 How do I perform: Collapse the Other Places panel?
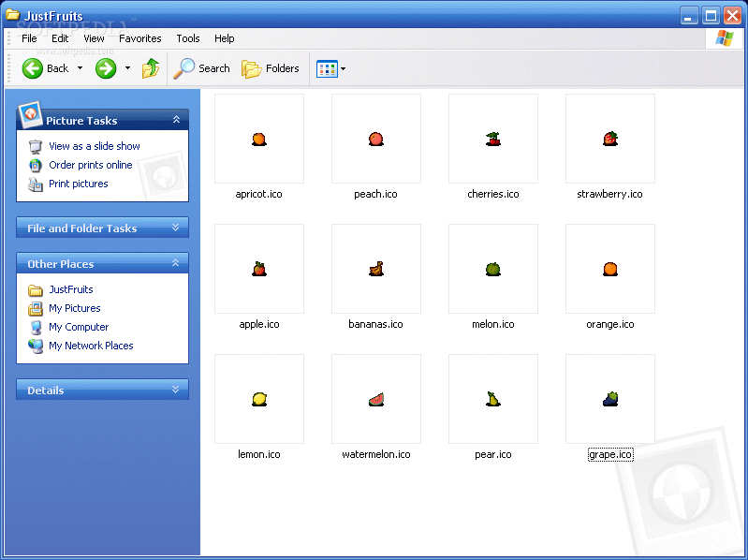click(x=176, y=263)
